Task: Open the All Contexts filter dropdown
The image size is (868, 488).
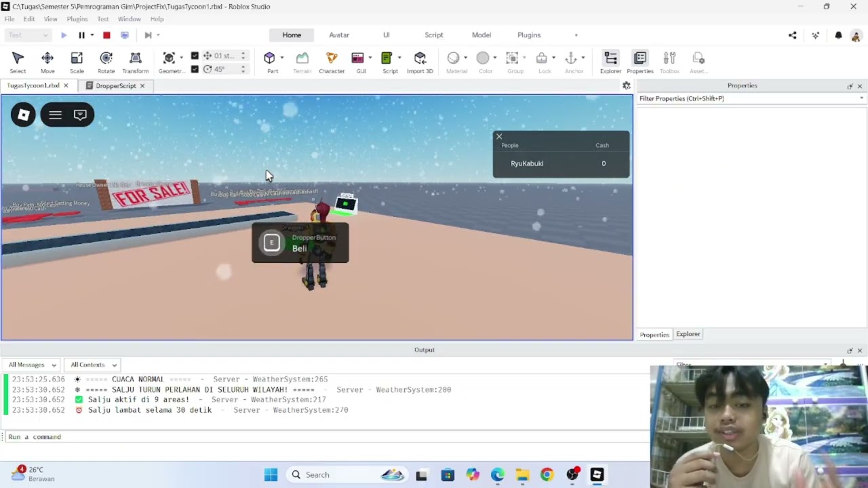Action: tap(93, 365)
